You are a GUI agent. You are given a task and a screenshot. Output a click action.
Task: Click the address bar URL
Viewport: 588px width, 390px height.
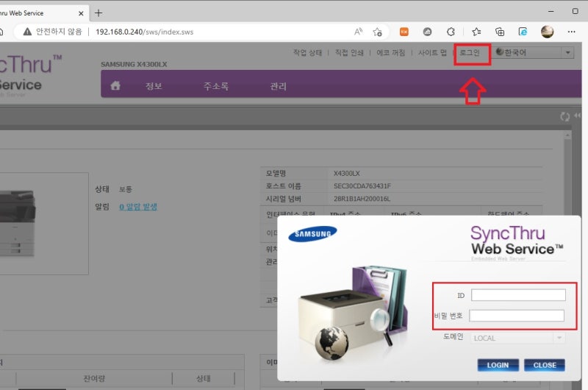click(144, 32)
